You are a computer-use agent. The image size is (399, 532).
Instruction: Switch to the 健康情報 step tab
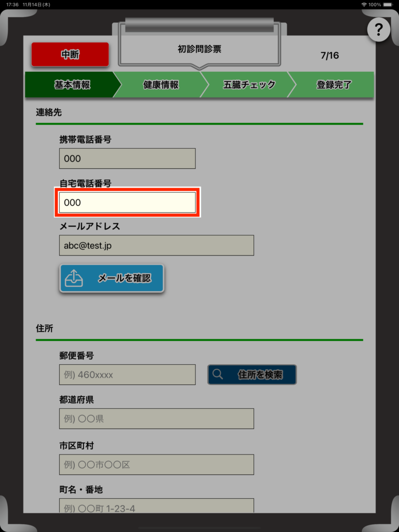(161, 85)
